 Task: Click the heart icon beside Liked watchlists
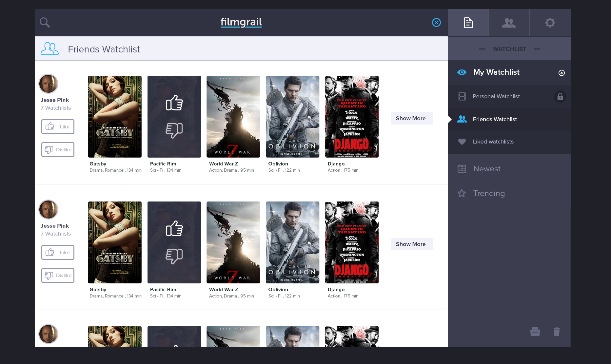(462, 142)
